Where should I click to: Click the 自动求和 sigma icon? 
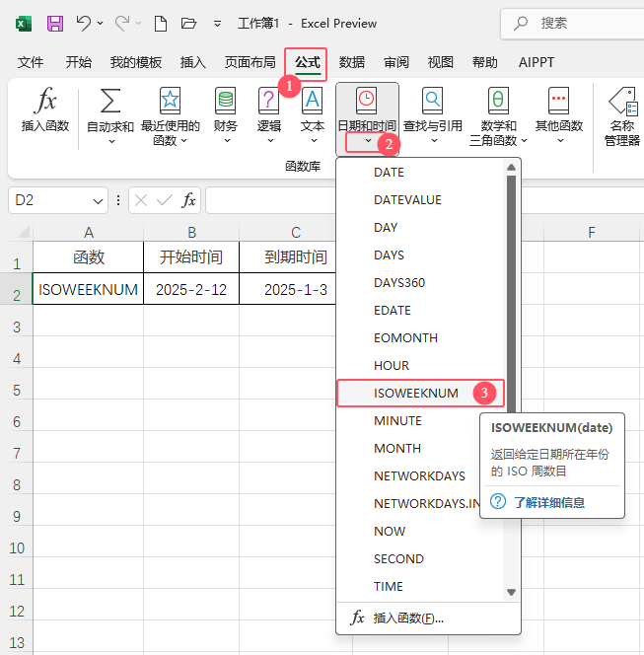pyautogui.click(x=110, y=101)
